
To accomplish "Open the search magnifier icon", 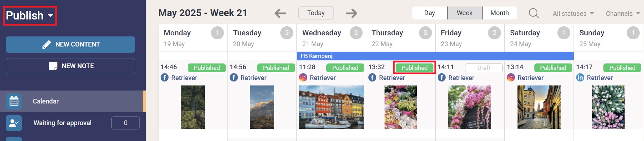I will point(534,13).
